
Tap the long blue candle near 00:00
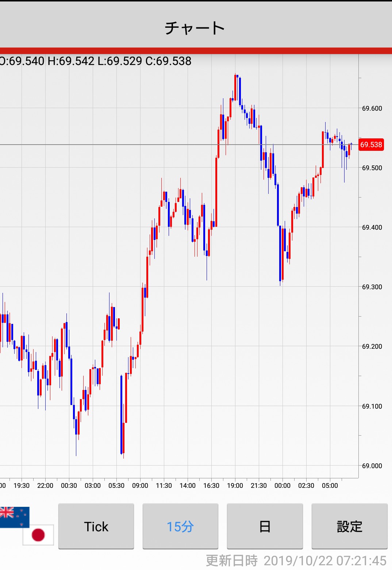click(x=278, y=204)
